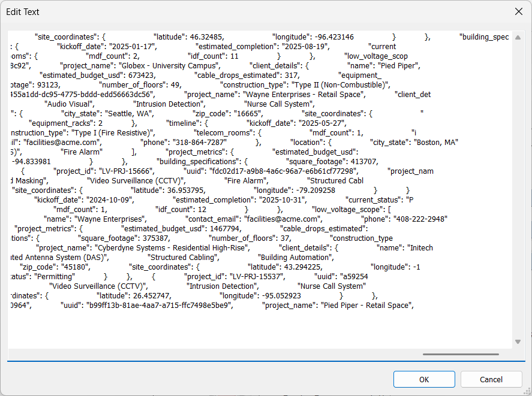Click the estimated completion "2025-08-19"
The width and height of the screenshot is (532, 396).
coord(305,47)
